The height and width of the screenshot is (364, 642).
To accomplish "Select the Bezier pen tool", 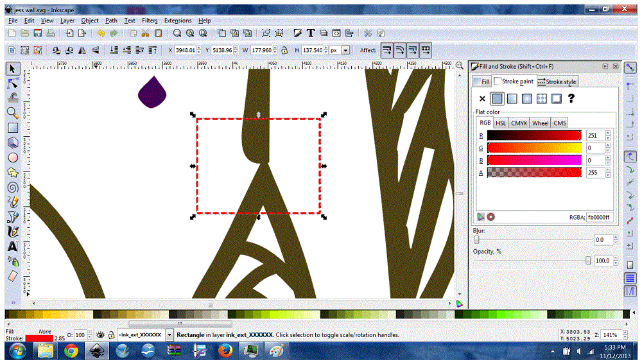I will pyautogui.click(x=13, y=217).
